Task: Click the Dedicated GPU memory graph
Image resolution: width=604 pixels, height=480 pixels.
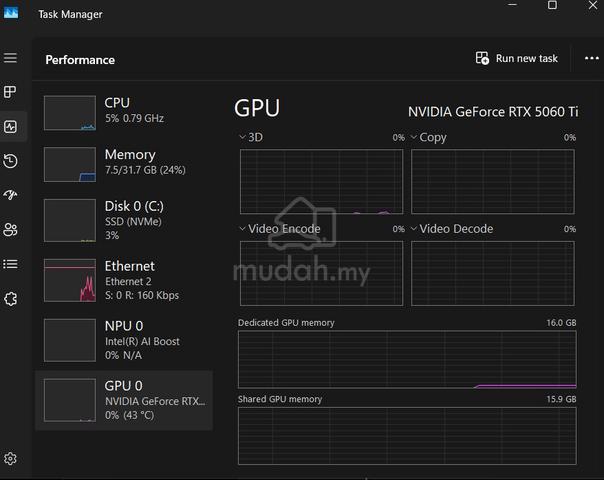Action: [x=407, y=359]
